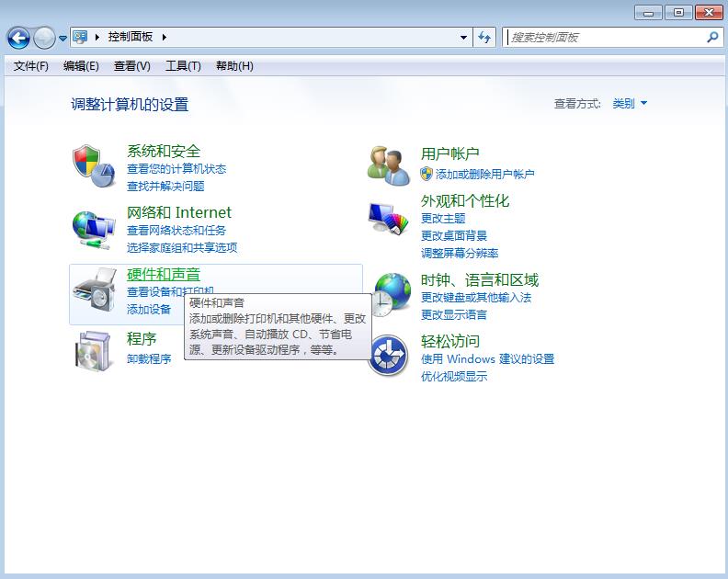Click the address bar refresh icon
The image size is (728, 579).
(x=484, y=37)
